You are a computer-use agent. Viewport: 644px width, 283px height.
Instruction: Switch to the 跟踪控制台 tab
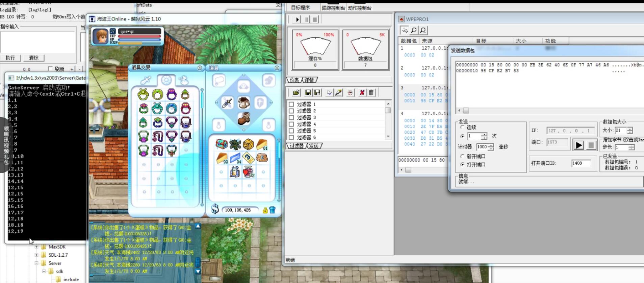click(333, 8)
